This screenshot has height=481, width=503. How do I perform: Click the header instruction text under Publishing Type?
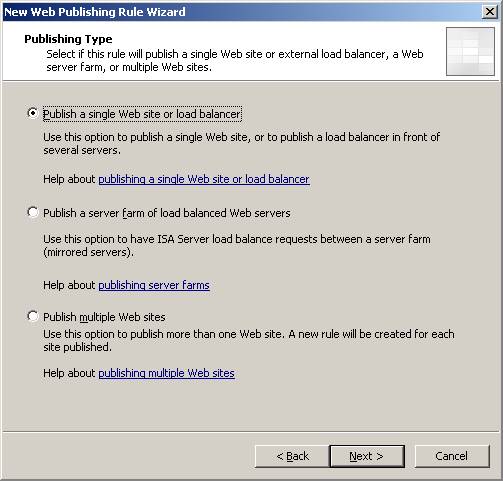(235, 60)
